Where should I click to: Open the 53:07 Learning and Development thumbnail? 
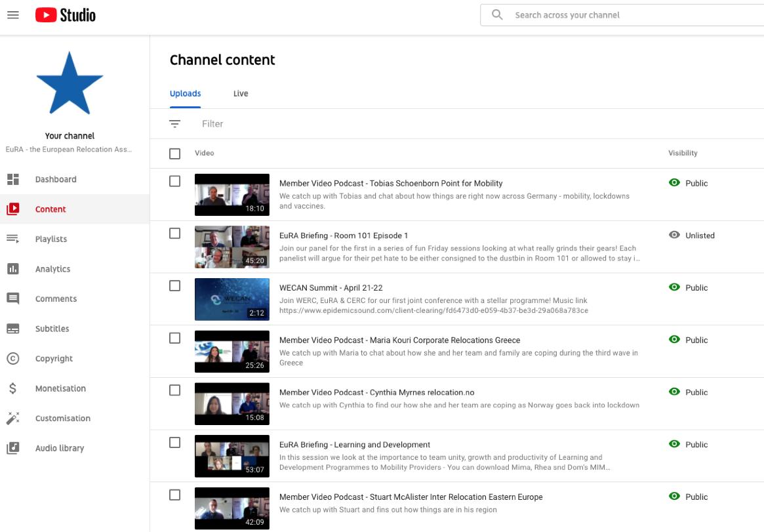[232, 456]
